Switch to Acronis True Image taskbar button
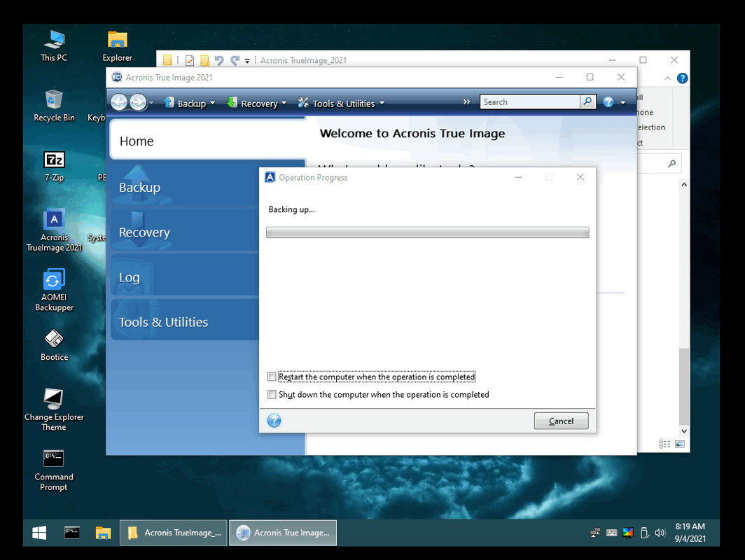Screen dimensions: 745x560 coord(283,533)
